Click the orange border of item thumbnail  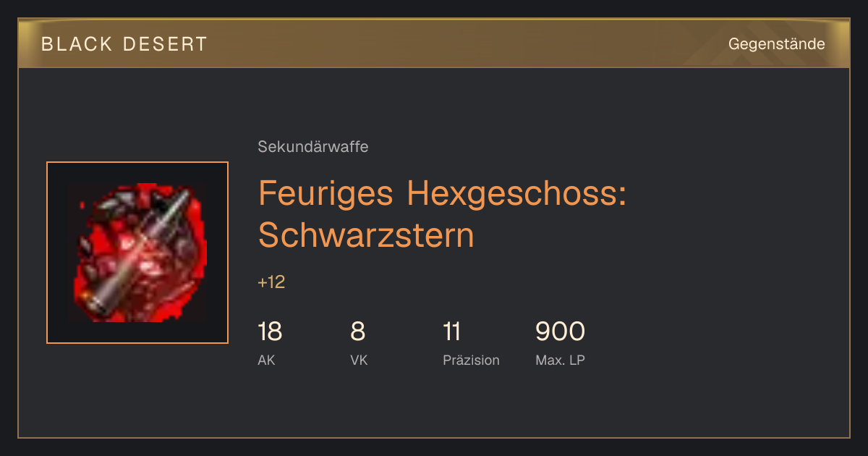click(x=137, y=163)
